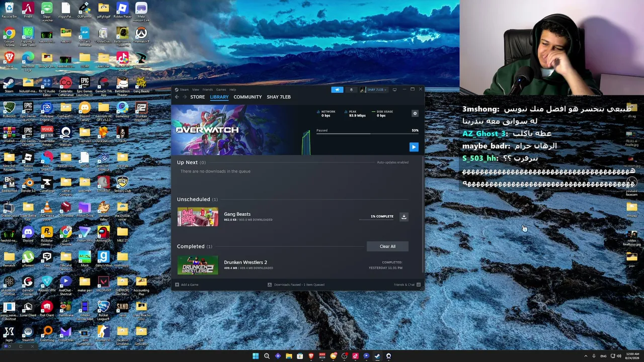
Task: Open Steam notifications bell
Action: pos(351,89)
